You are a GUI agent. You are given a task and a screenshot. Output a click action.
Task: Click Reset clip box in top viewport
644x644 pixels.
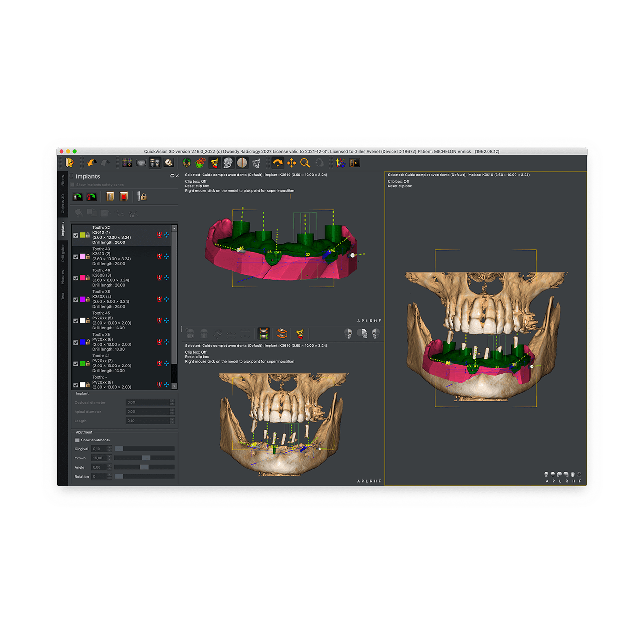[x=197, y=186]
